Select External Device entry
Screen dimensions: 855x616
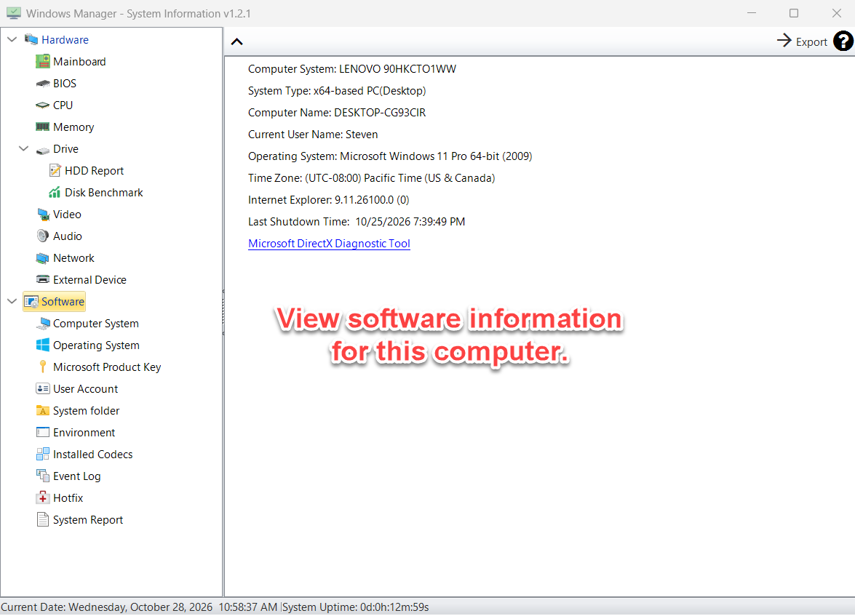point(90,280)
